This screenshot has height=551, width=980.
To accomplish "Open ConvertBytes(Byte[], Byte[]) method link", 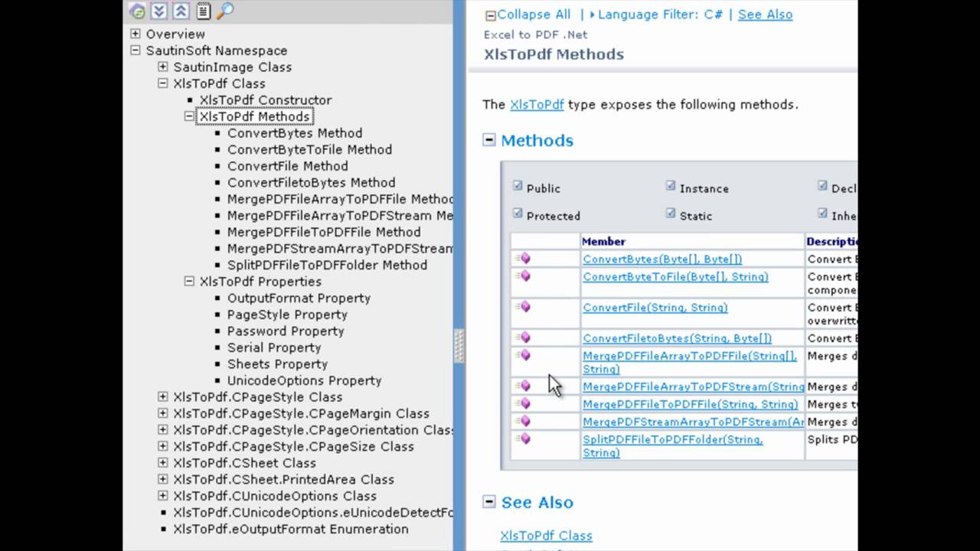I will click(x=662, y=259).
